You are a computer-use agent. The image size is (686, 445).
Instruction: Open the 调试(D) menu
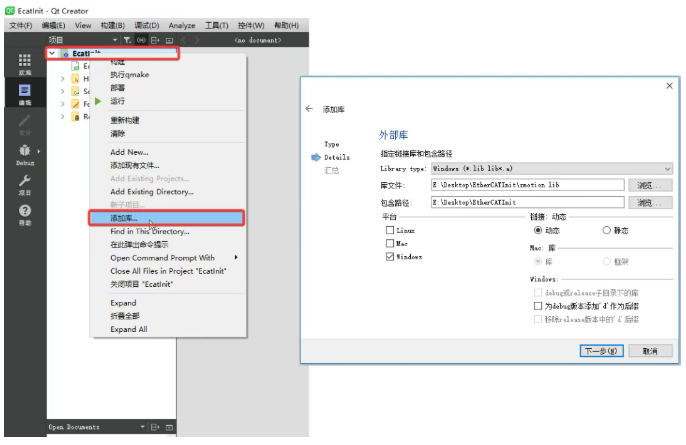click(147, 25)
